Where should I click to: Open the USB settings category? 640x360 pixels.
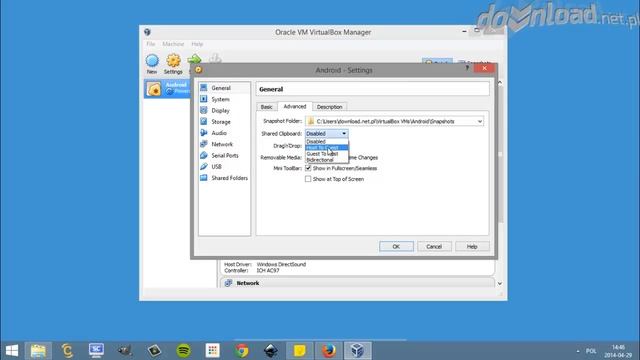[216, 167]
